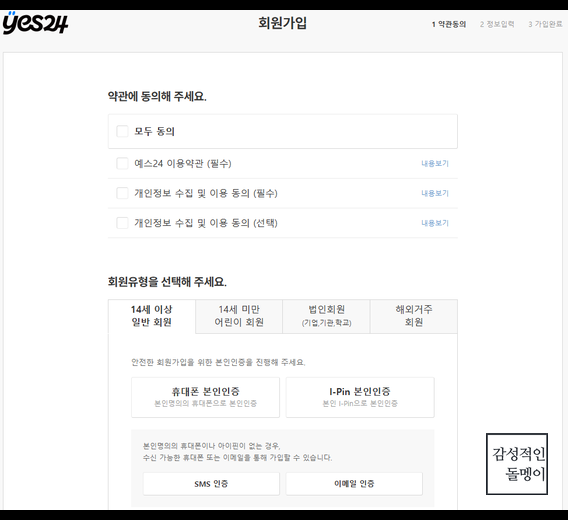Image resolution: width=568 pixels, height=520 pixels.
Task: Tick the 예스24 이용약관 (필수) checkbox
Action: (x=122, y=163)
